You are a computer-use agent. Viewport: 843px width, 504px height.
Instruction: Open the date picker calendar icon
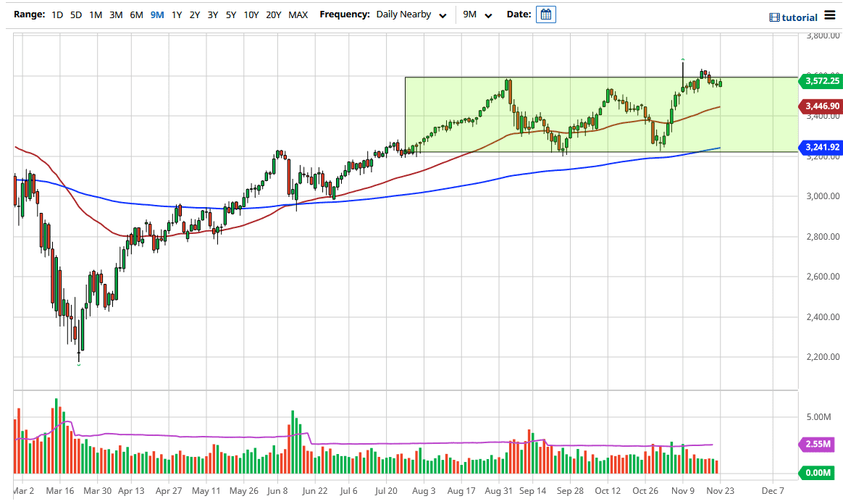[x=545, y=14]
